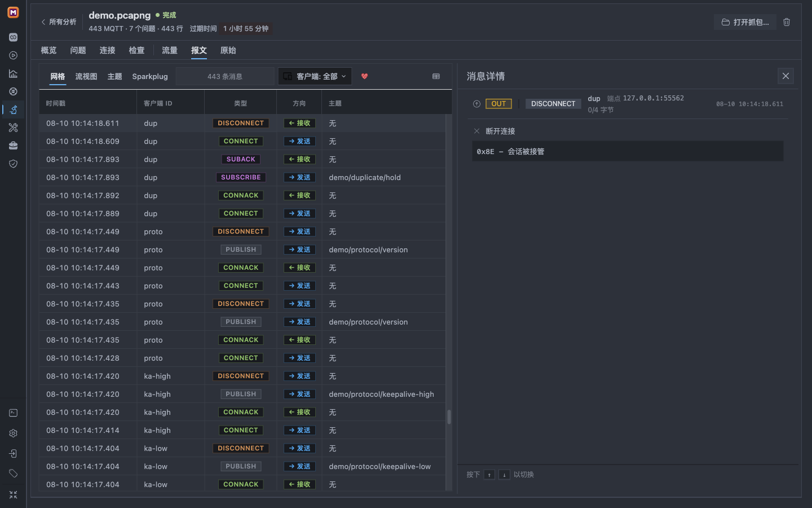Screen dimensions: 812x508
Task: Switch to the 连接 tab
Action: pyautogui.click(x=107, y=50)
